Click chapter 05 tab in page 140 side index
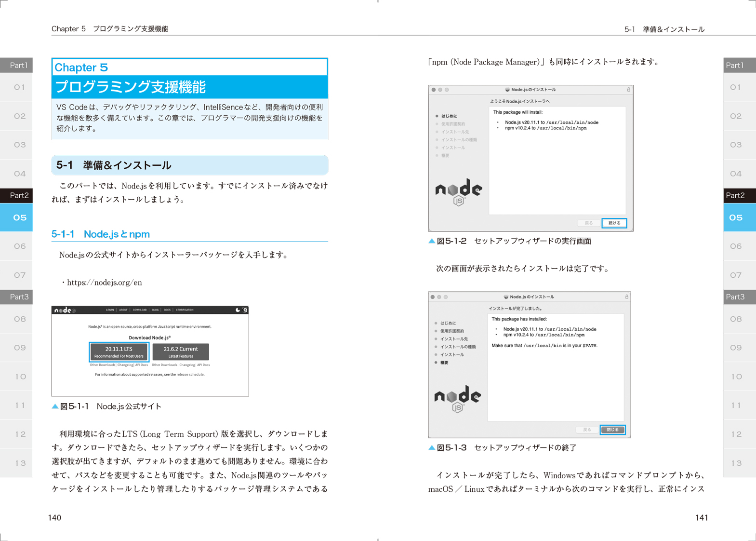 [x=16, y=217]
